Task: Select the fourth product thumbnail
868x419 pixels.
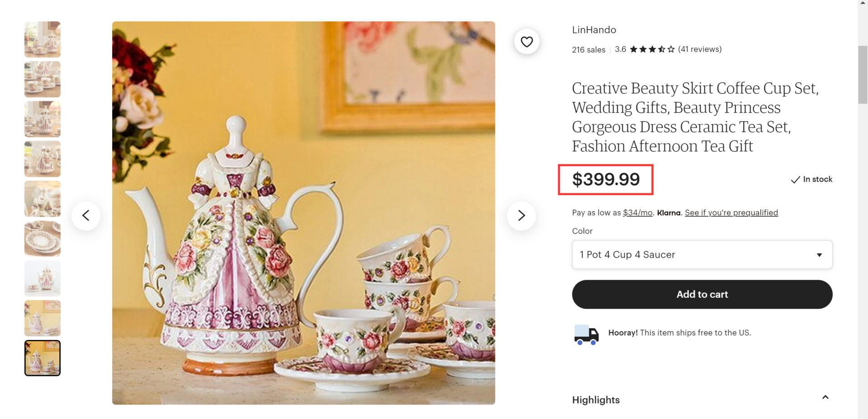Action: tap(42, 159)
